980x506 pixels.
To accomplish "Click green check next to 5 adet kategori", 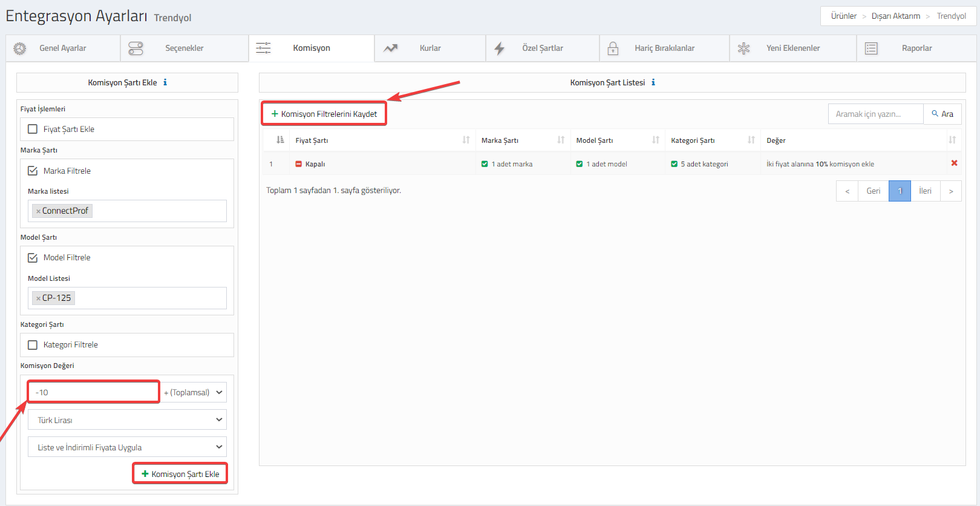I will coord(674,164).
